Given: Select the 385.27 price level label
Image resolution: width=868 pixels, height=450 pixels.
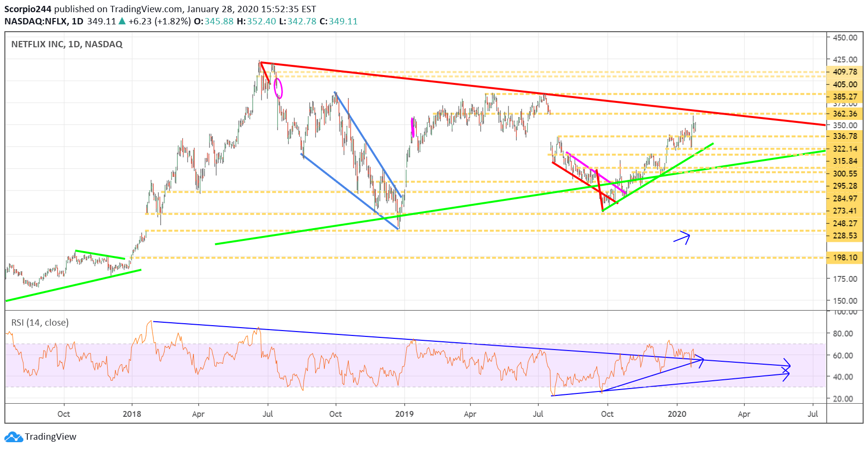Looking at the screenshot, I should click(845, 97).
